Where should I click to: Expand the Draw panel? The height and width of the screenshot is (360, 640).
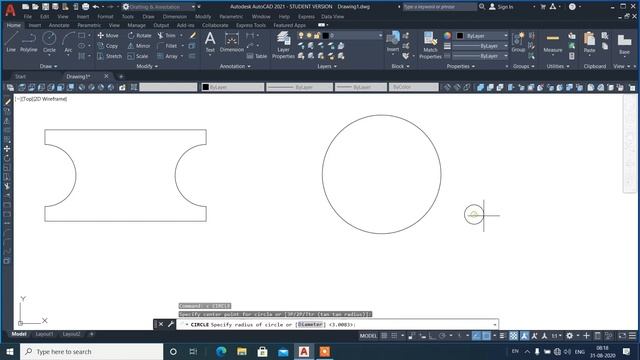[49, 66]
